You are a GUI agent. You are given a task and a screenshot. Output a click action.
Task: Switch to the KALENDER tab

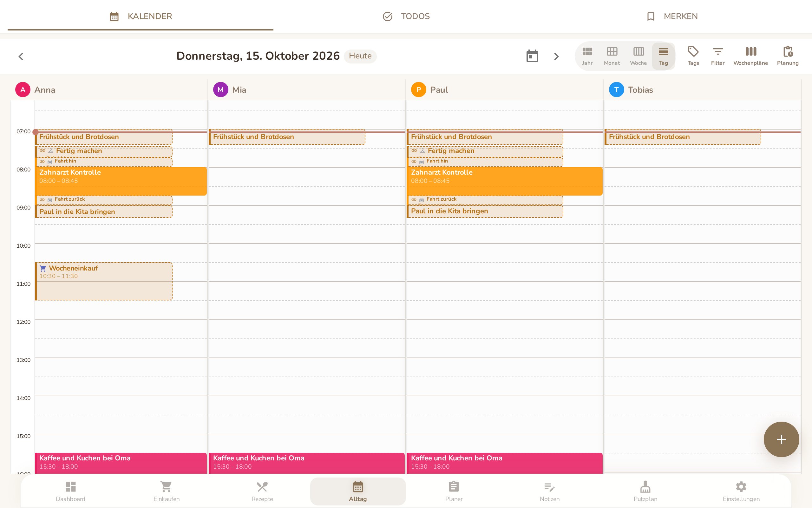click(141, 16)
